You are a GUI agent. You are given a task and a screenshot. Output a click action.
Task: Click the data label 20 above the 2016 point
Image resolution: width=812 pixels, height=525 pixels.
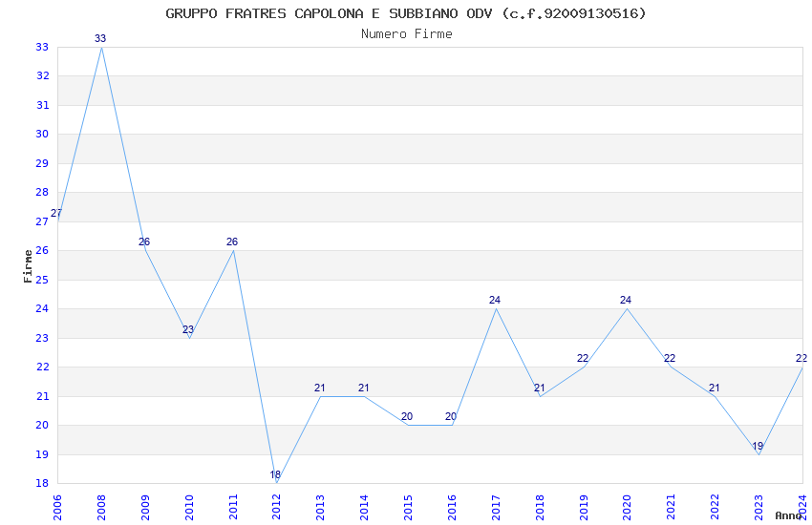(x=451, y=416)
